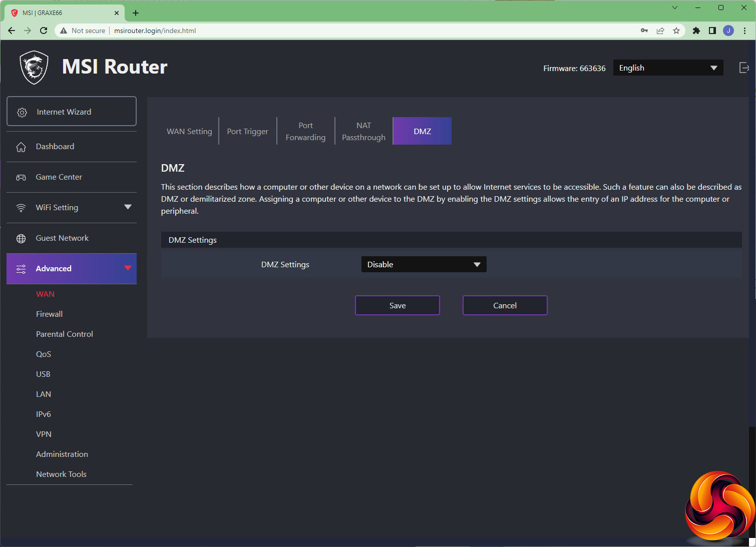Go to the Dashboard page

coord(72,147)
